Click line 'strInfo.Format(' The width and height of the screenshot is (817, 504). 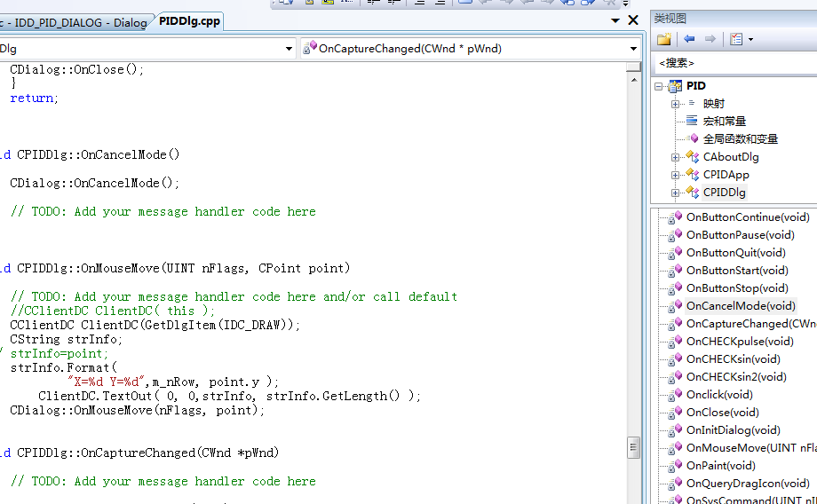[x=64, y=367]
